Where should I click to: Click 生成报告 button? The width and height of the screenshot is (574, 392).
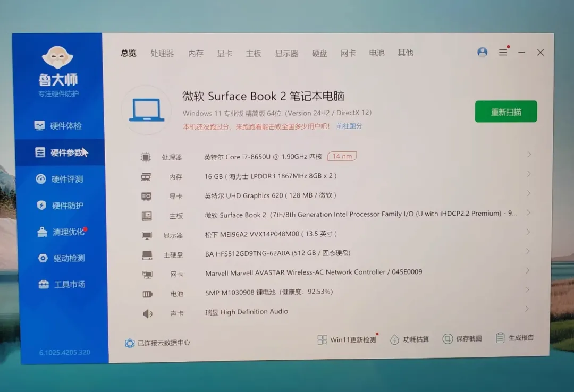point(514,337)
